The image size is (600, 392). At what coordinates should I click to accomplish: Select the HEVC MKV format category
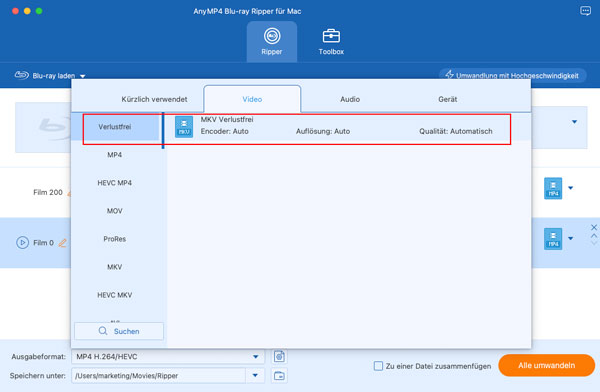point(115,295)
